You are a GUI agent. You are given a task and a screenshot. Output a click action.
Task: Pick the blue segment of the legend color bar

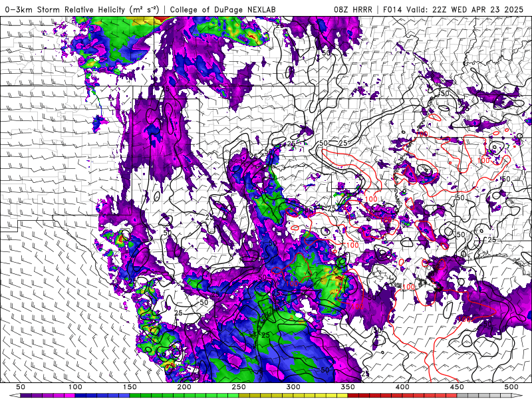click(x=102, y=396)
